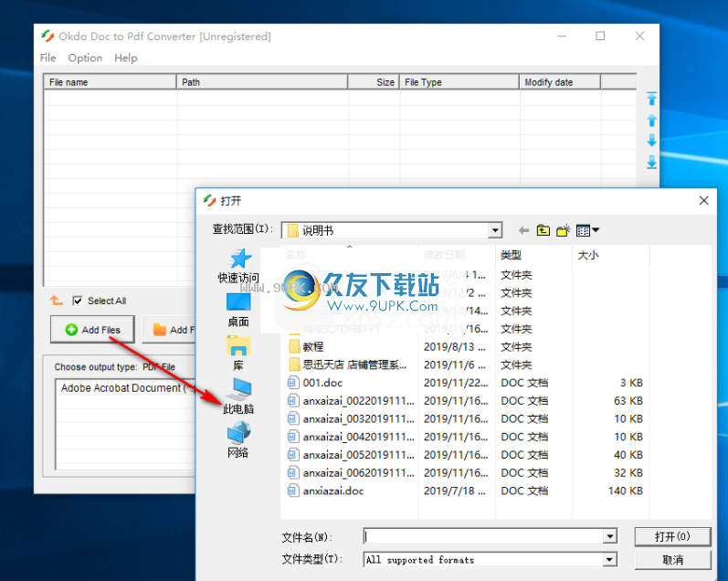Click the Size column header

[x=374, y=81]
